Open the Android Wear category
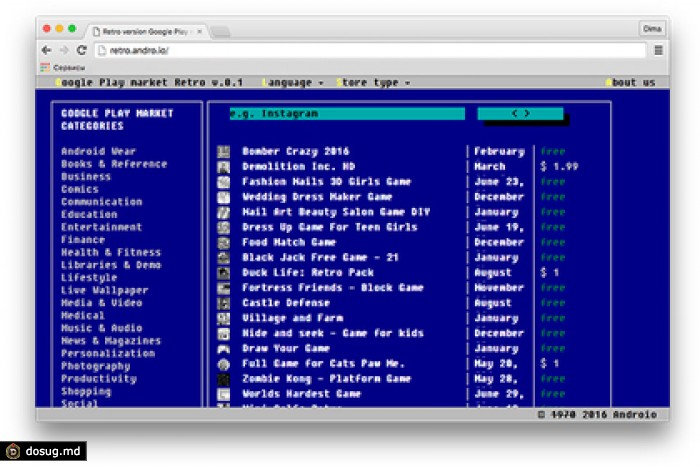This screenshot has height=466, width=700. pyautogui.click(x=98, y=151)
